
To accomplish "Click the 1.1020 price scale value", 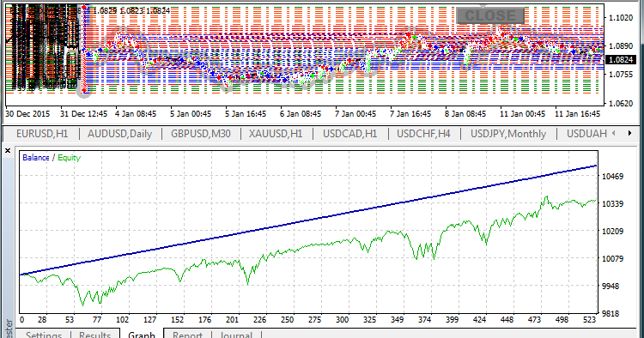I will point(621,18).
